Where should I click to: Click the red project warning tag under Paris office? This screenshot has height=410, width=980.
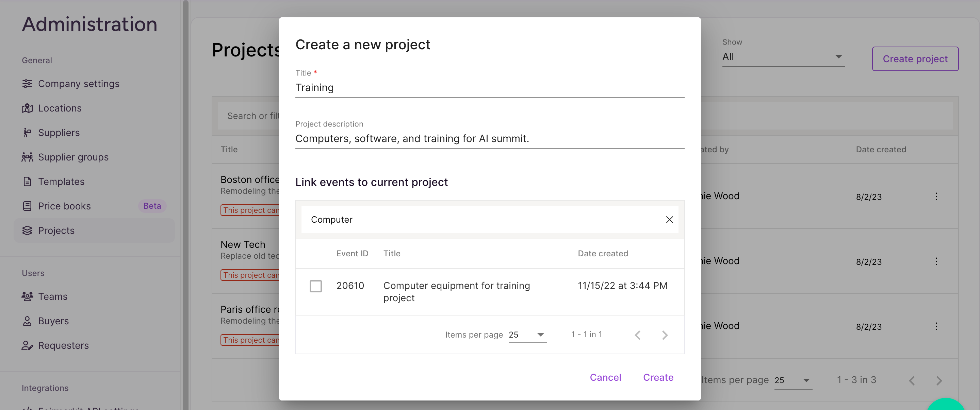250,340
